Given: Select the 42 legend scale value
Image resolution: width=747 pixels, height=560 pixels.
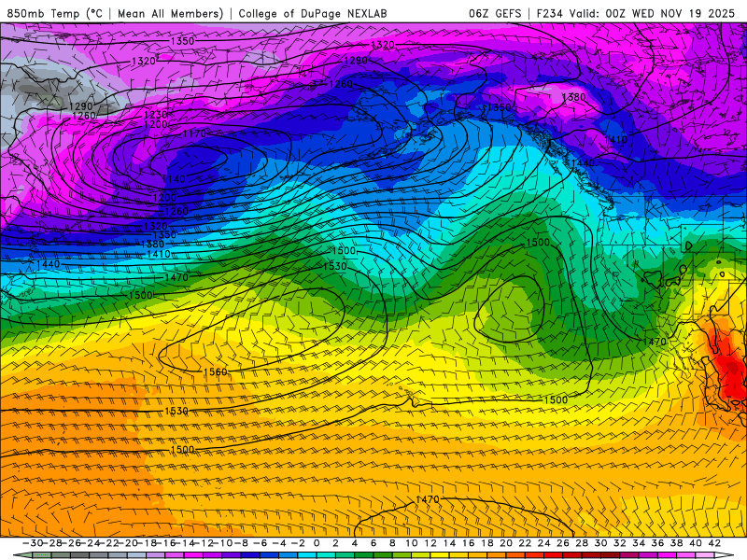Looking at the screenshot, I should click(714, 543).
